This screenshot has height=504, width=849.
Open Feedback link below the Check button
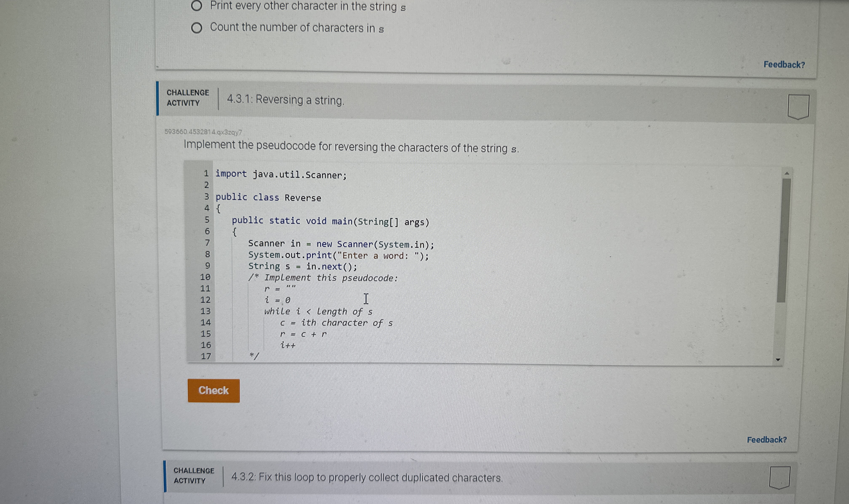(x=766, y=439)
